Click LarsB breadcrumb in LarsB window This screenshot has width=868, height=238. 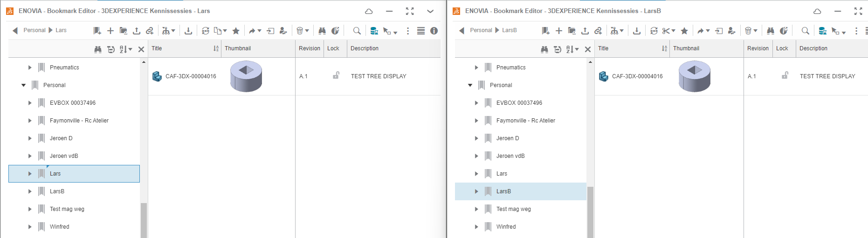(510, 30)
